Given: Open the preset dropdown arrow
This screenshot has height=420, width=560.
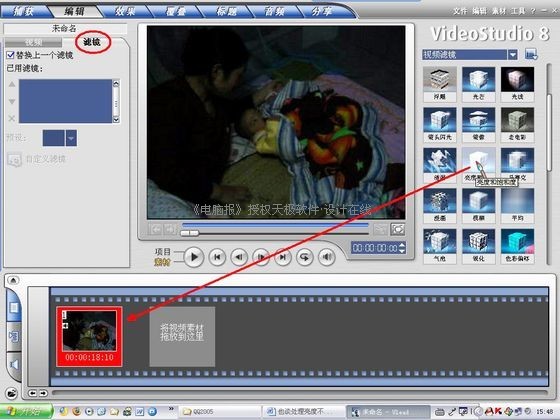Looking at the screenshot, I should point(71,138).
